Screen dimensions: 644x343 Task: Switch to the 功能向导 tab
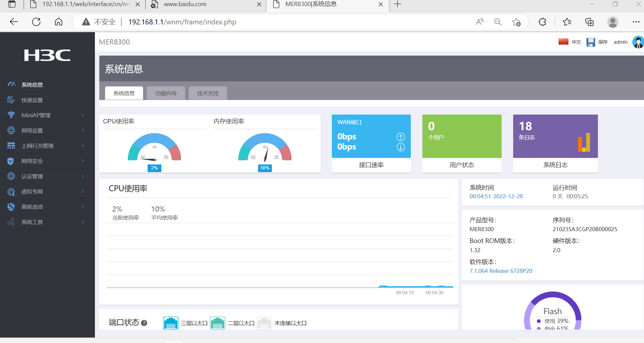[x=166, y=93]
